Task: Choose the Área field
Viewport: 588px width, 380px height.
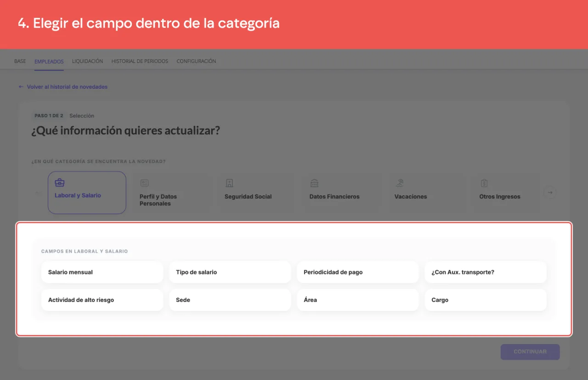Action: click(x=358, y=300)
